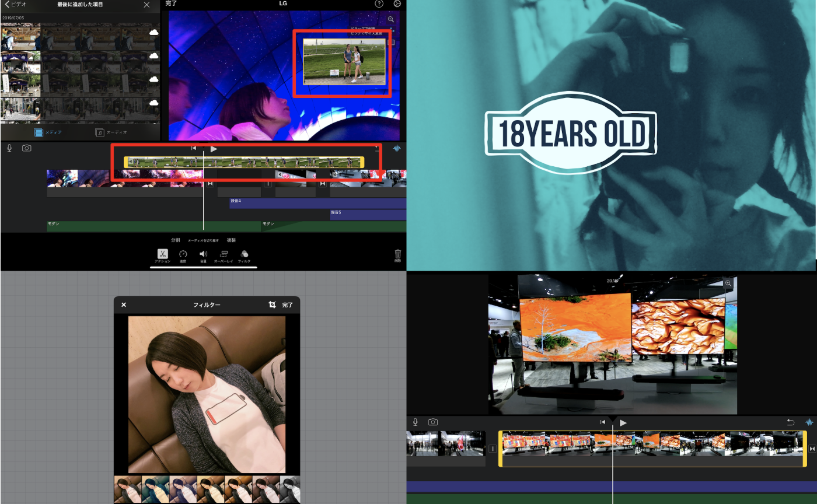This screenshot has width=817, height=504.
Task: Tap zoom magnifier in the TV showroom viewer
Action: coord(728,283)
